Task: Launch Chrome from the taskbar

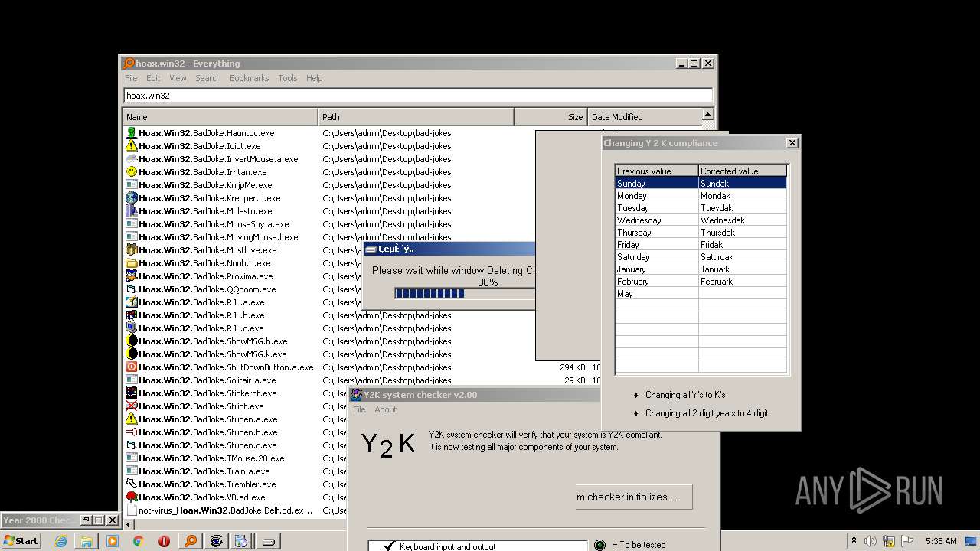Action: pyautogui.click(x=138, y=541)
